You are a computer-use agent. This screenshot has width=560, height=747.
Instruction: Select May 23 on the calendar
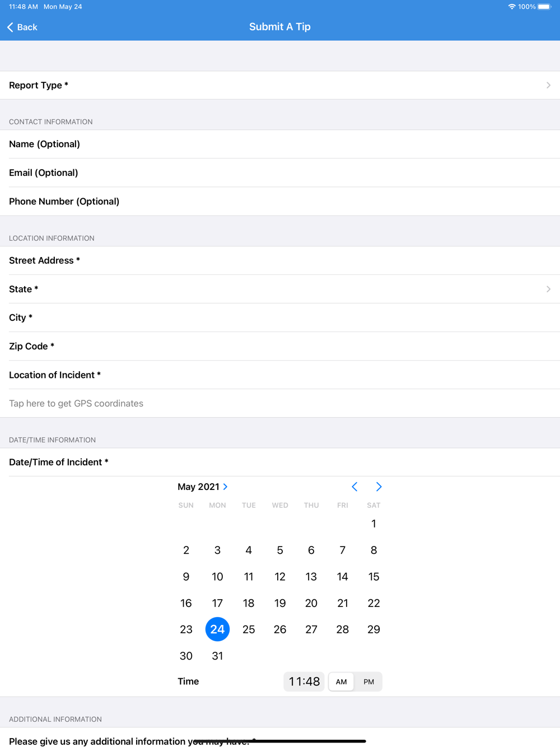tap(186, 629)
